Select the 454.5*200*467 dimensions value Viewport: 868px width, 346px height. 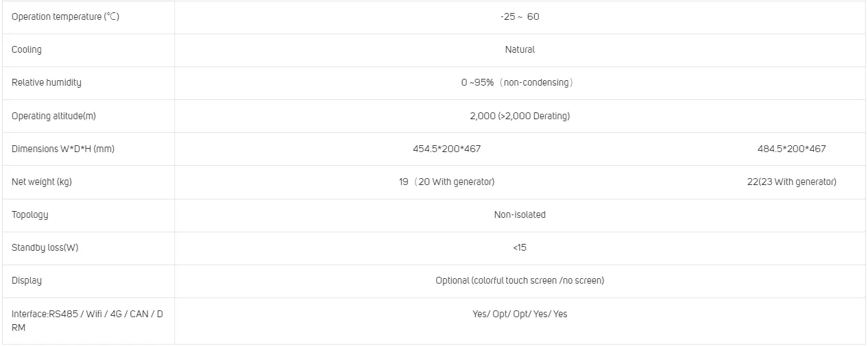click(x=447, y=149)
